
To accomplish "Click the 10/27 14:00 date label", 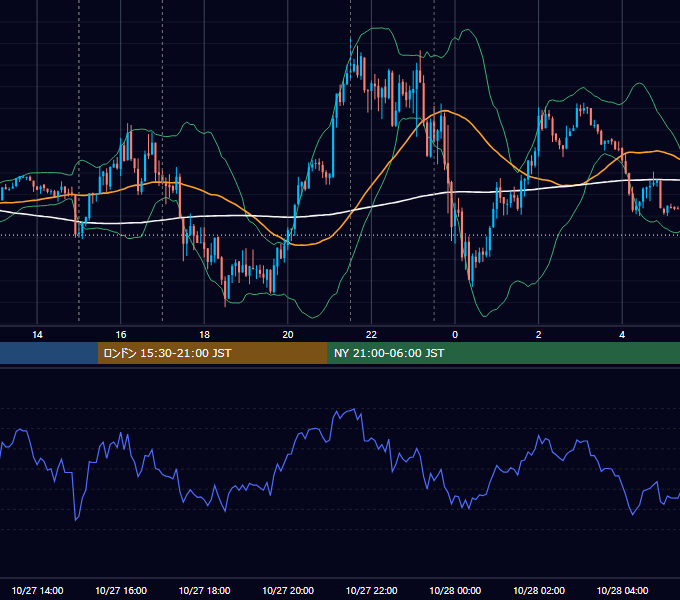I will click(x=37, y=590).
